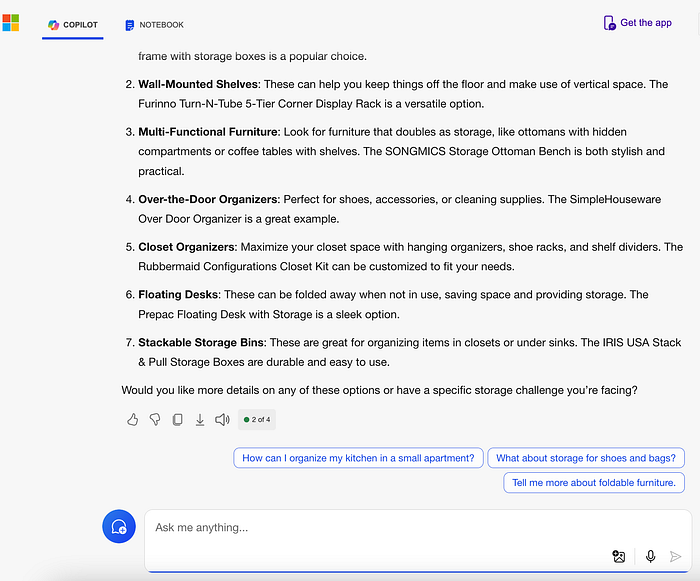Click the Copilot logo icon in tab

click(x=54, y=25)
